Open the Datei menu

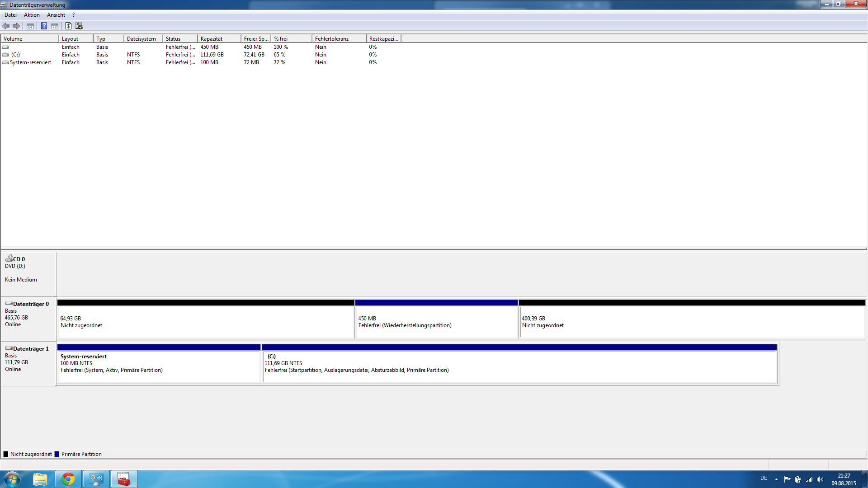click(10, 15)
